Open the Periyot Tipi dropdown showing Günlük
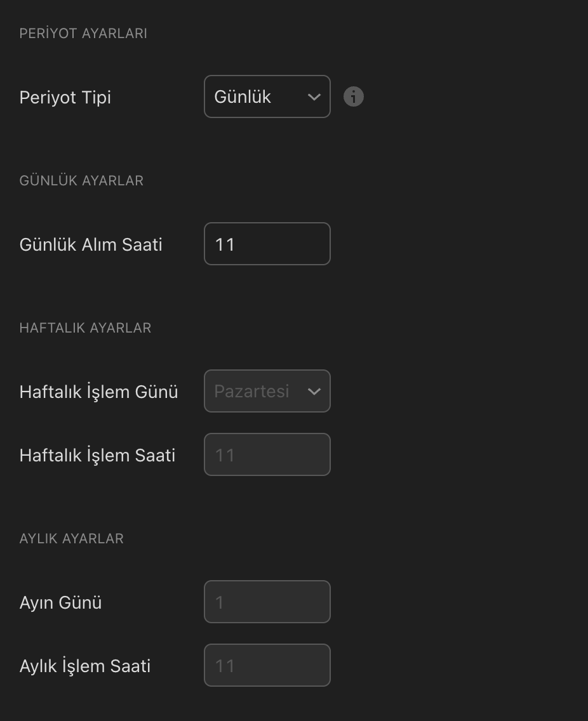The width and height of the screenshot is (588, 721). [x=267, y=96]
